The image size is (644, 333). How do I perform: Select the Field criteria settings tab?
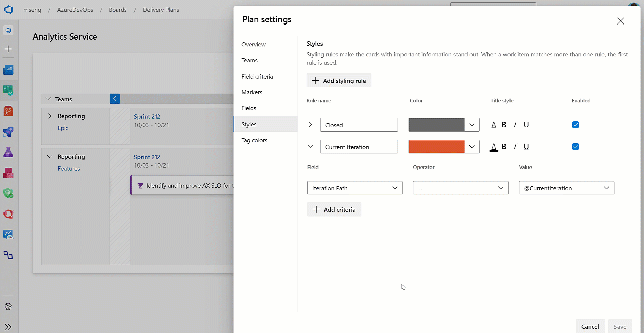tap(265, 77)
